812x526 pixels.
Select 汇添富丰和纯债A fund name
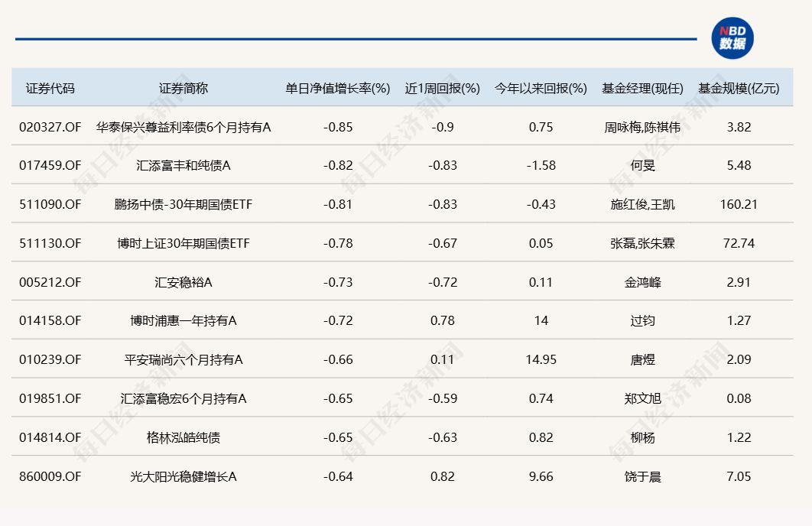point(184,165)
